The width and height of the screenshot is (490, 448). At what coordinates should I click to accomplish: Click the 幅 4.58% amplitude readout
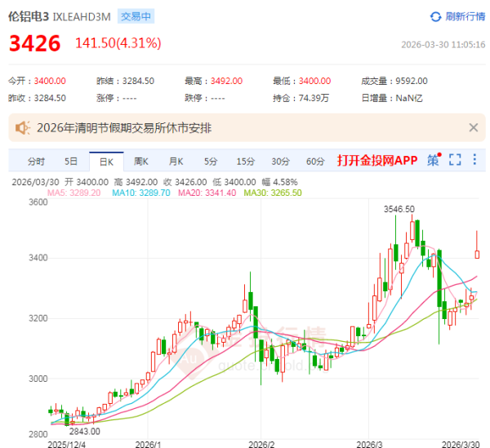coord(279,182)
